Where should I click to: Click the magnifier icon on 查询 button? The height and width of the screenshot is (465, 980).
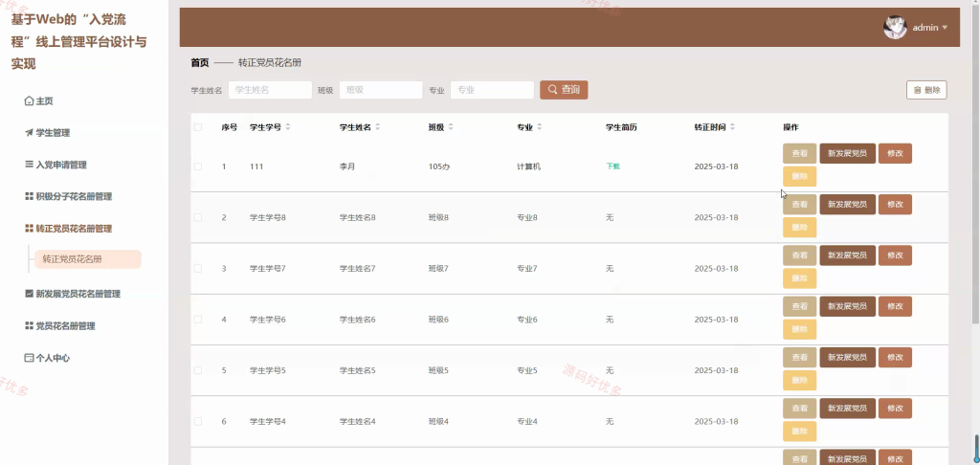(552, 90)
